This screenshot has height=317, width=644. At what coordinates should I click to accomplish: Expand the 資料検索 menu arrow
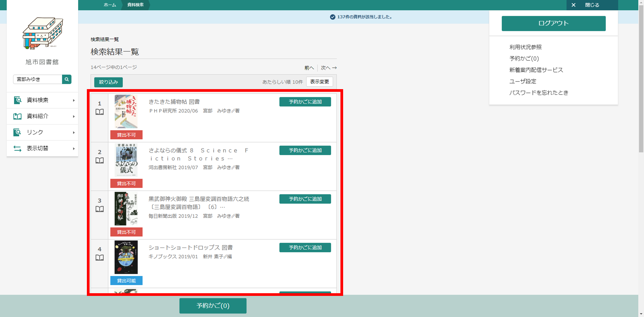point(74,100)
